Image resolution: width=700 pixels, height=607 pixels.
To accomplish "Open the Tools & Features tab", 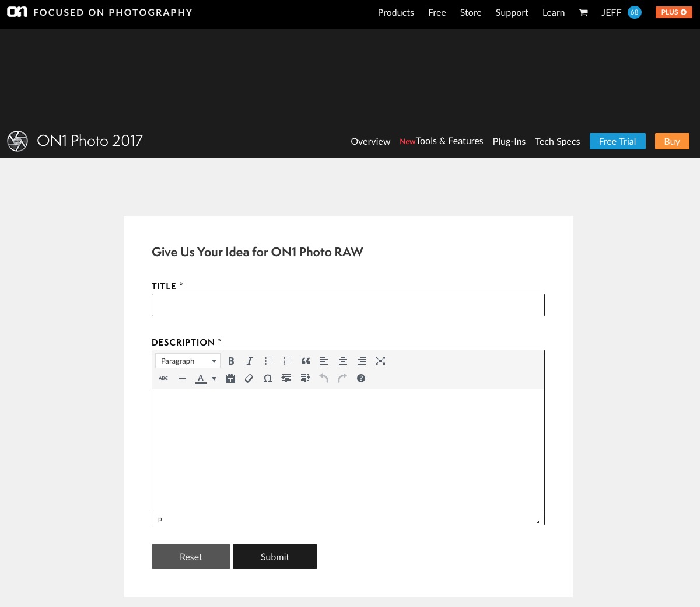I will tap(449, 141).
